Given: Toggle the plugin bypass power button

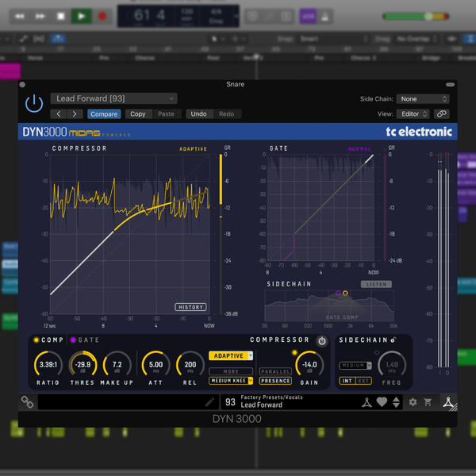Looking at the screenshot, I should click(x=34, y=103).
